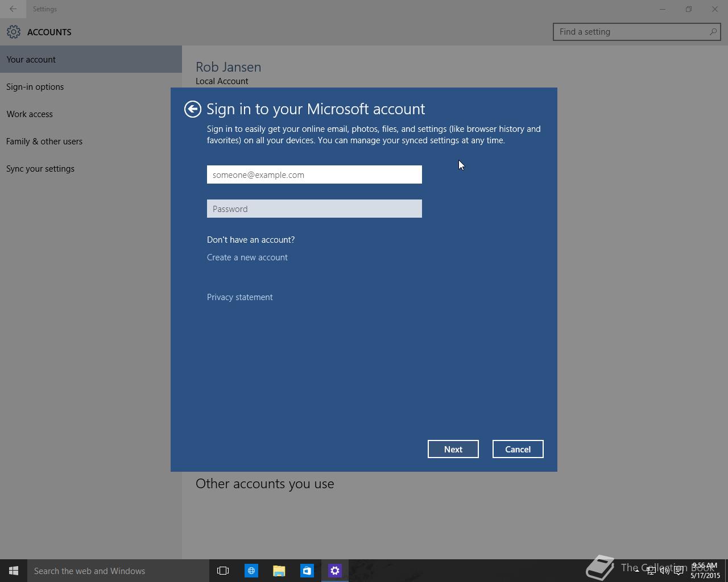This screenshot has width=728, height=582.
Task: Open the Privacy statement link
Action: [x=240, y=297]
